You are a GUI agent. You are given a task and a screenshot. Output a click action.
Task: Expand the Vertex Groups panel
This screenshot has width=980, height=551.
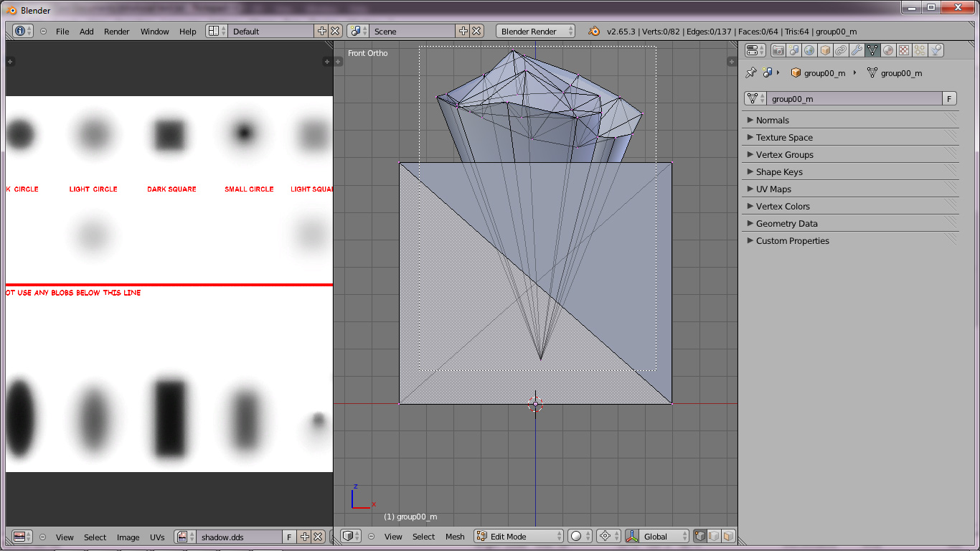click(784, 155)
